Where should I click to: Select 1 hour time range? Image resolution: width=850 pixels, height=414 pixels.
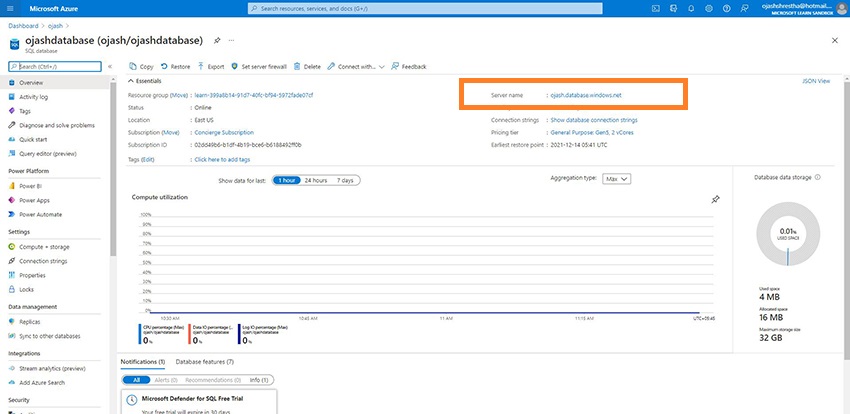pyautogui.click(x=286, y=180)
